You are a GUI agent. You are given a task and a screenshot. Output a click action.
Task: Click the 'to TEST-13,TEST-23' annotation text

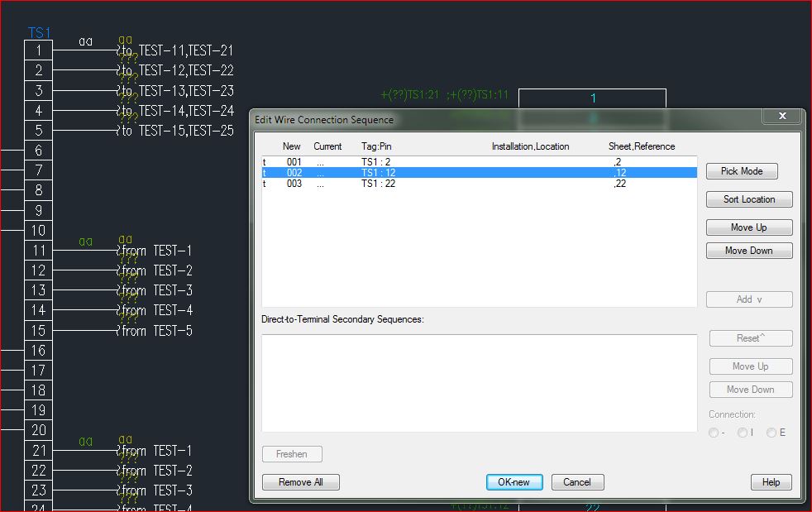(x=176, y=91)
